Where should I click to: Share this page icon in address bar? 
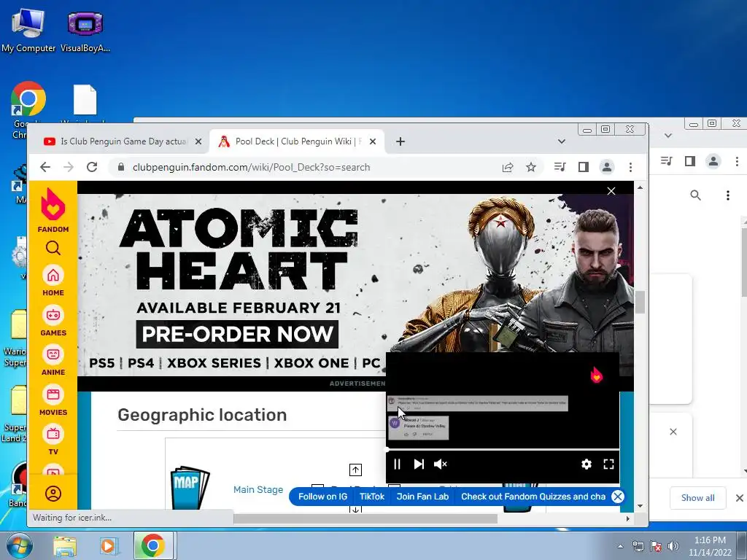[x=508, y=167]
